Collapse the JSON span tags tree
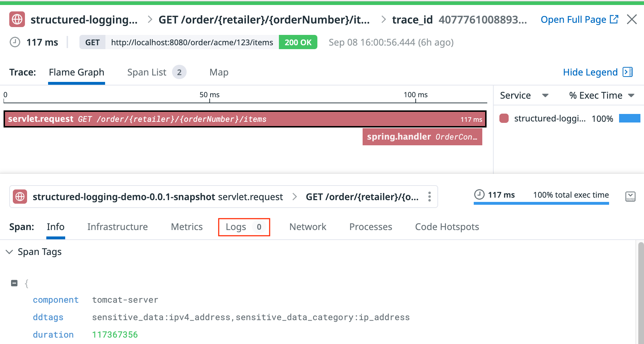The image size is (644, 344). tap(14, 283)
